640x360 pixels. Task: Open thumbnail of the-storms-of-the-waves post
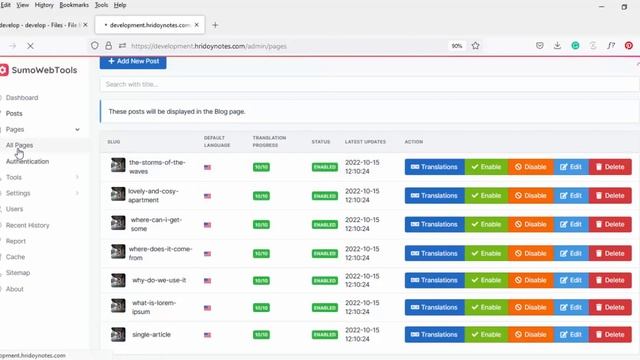click(x=118, y=165)
